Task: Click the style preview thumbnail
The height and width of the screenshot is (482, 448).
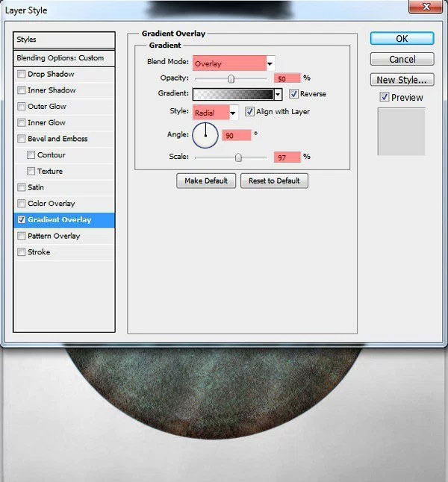Action: coord(401,131)
